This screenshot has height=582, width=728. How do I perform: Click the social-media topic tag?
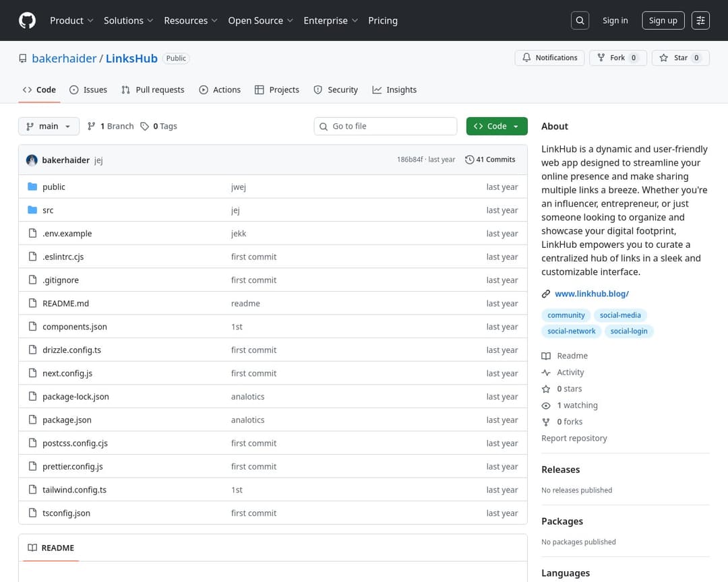tap(620, 315)
